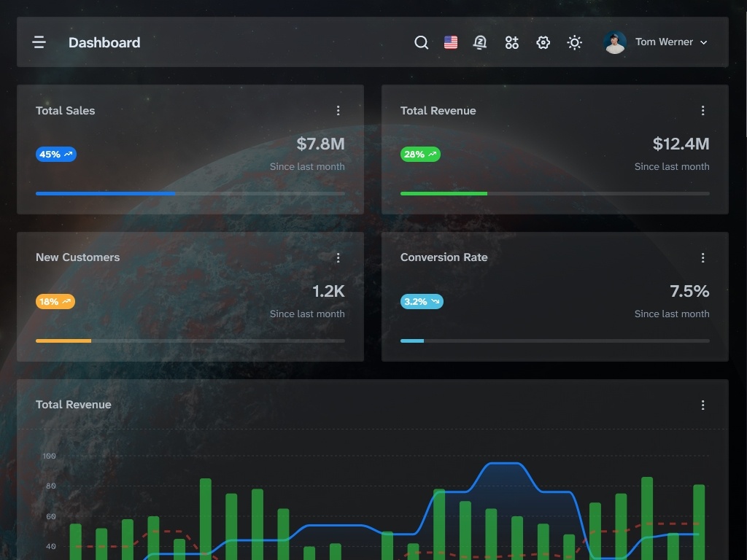Open Total Revenue card three-dot menu
The image size is (747, 560).
(703, 111)
